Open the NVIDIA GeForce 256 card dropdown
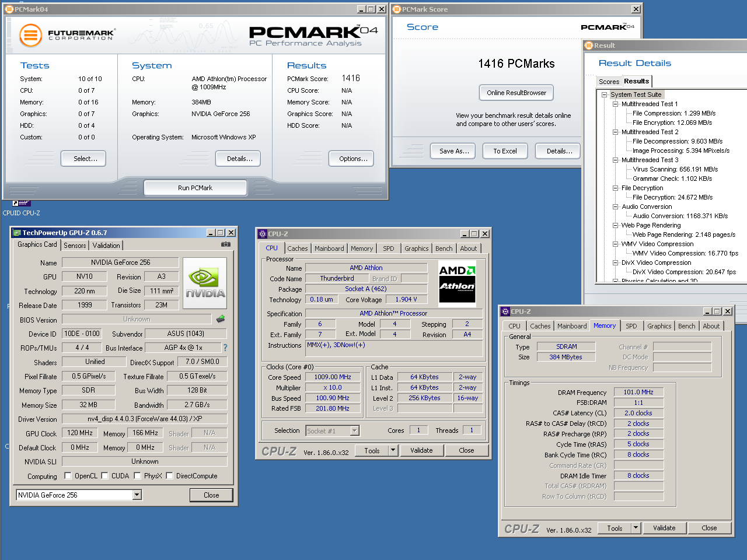Screen dimensions: 747x560 tap(137, 495)
